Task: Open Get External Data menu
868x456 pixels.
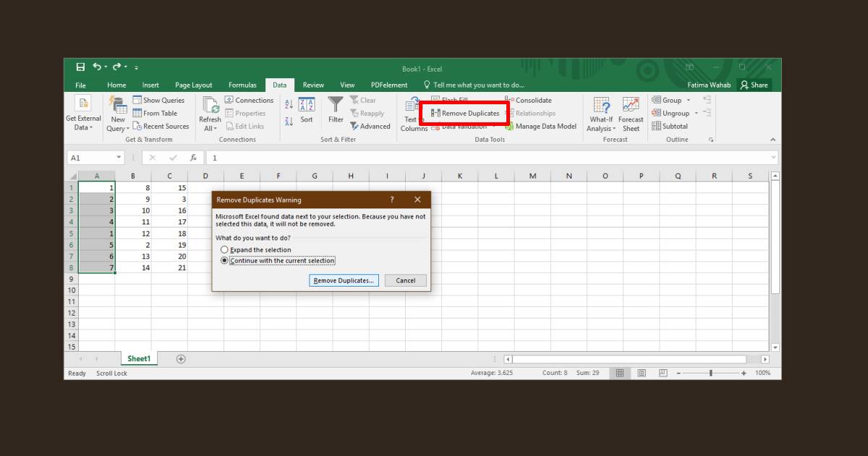Action: 83,114
